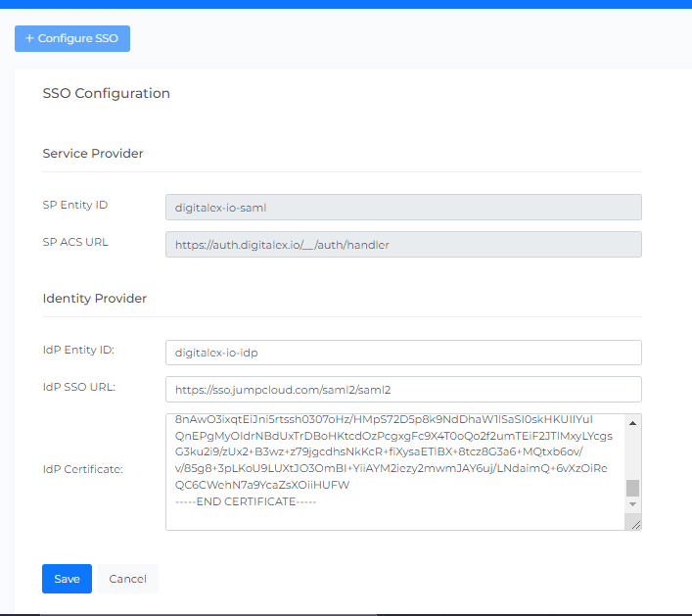Click the resize handle of certificate textarea
This screenshot has height=616, width=692.
635,524
